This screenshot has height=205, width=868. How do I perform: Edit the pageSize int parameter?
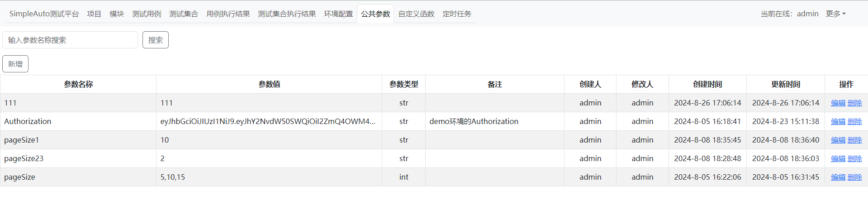[x=838, y=177]
